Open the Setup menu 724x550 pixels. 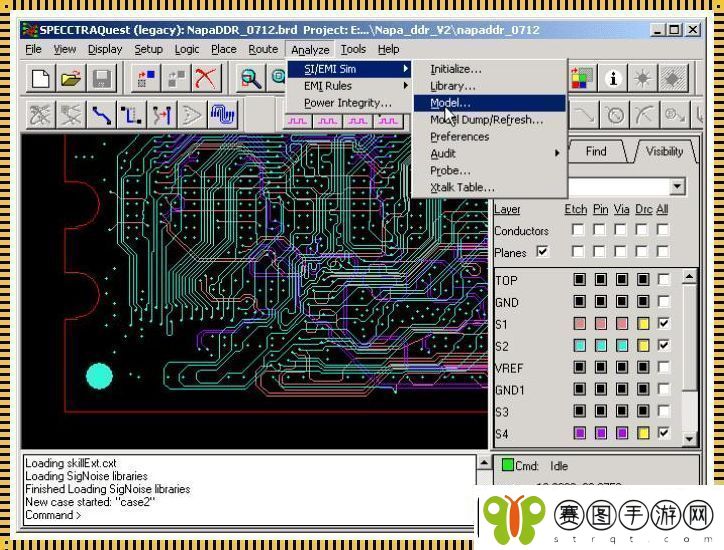coord(148,49)
